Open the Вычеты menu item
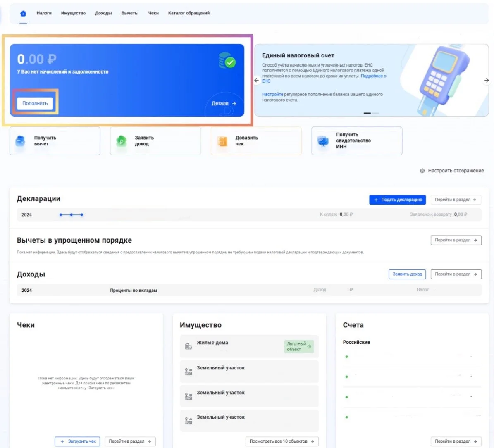The height and width of the screenshot is (448, 494). [x=130, y=13]
